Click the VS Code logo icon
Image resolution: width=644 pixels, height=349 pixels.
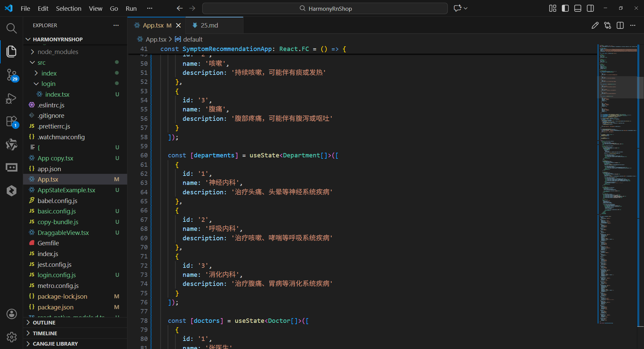9,8
